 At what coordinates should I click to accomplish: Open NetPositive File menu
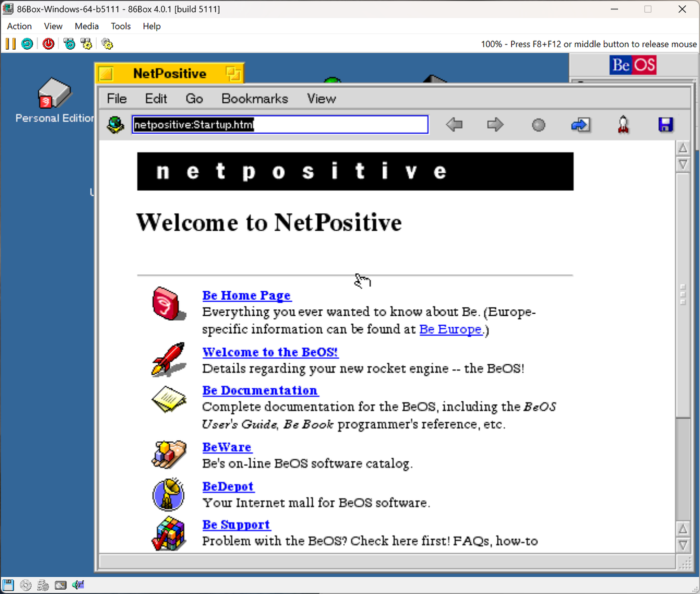click(x=117, y=99)
